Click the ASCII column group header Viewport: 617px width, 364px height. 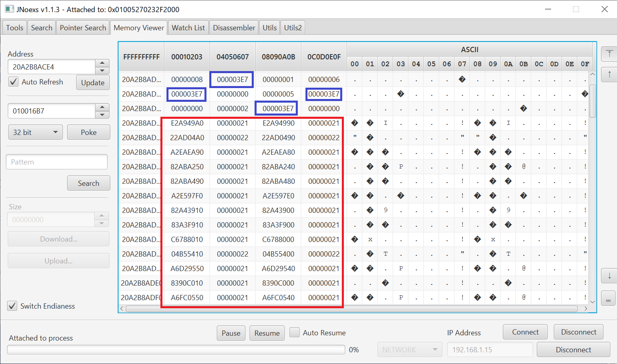[x=470, y=49]
